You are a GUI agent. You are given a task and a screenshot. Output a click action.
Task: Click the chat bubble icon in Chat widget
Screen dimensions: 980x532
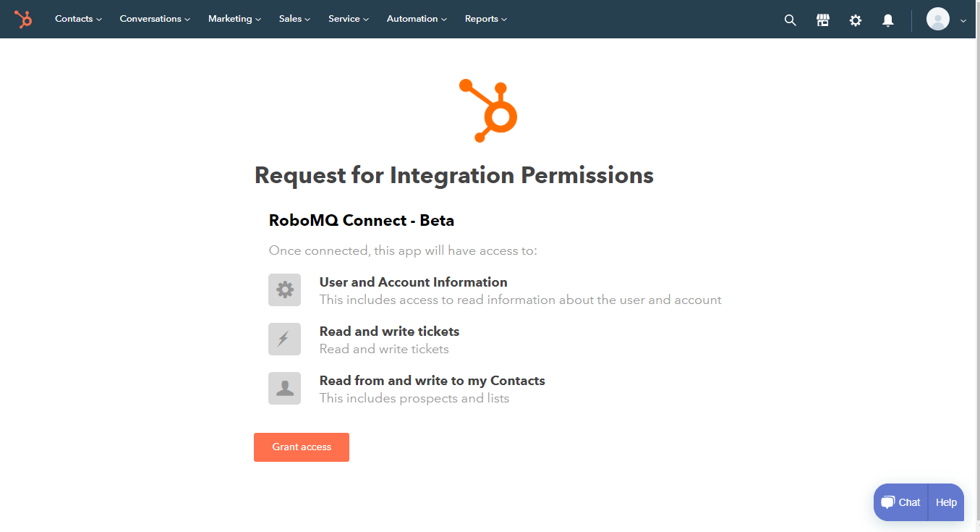(x=887, y=502)
